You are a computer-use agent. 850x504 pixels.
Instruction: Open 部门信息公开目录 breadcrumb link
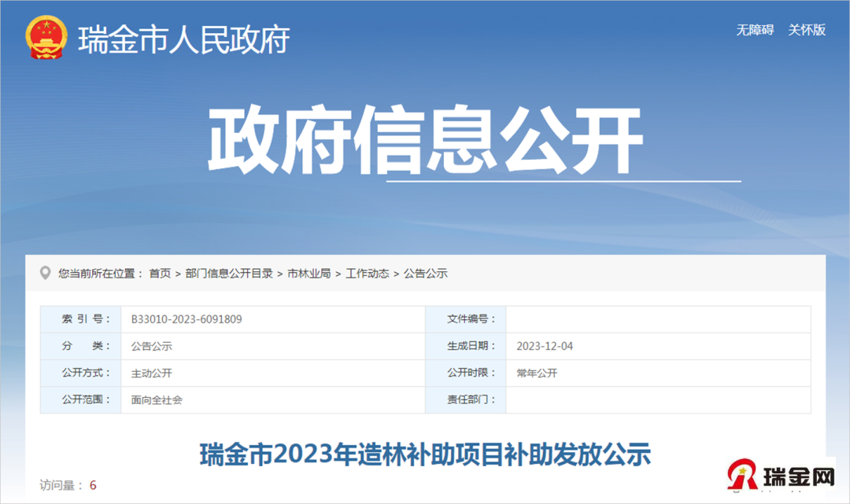tap(229, 274)
